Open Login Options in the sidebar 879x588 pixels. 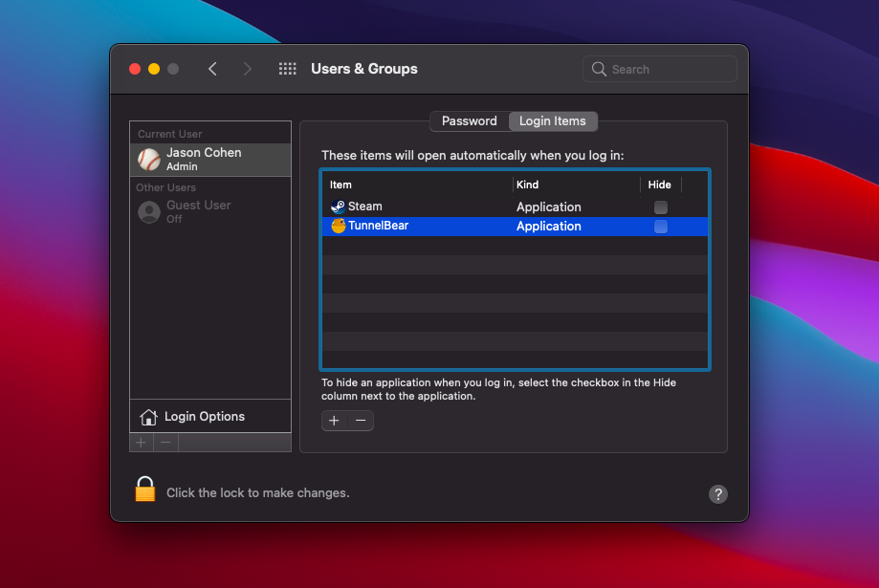point(210,417)
